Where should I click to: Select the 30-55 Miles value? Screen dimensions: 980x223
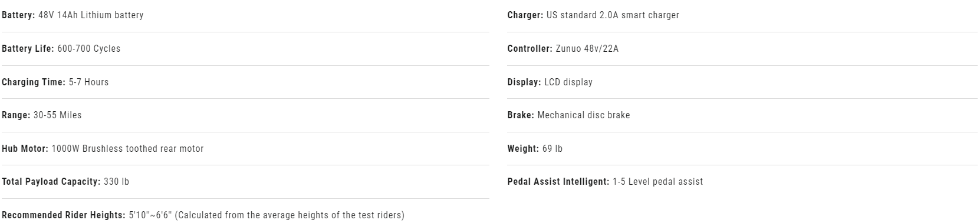[x=58, y=115]
